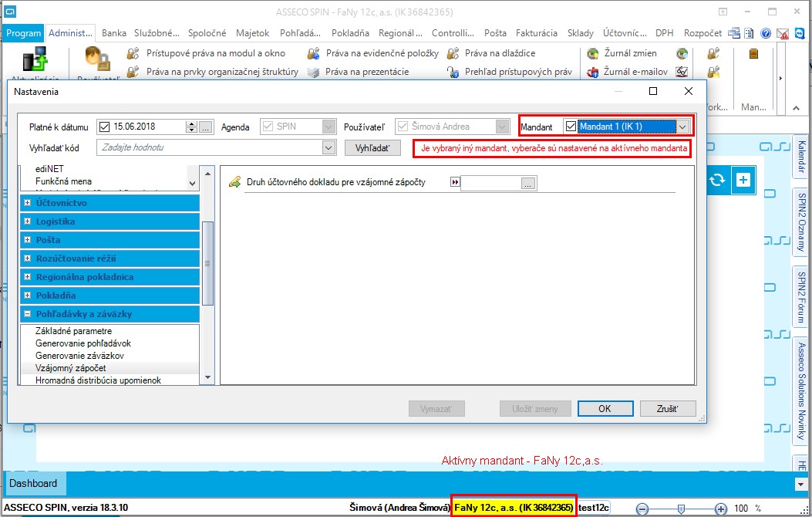Viewport: 812px width, 517px height.
Task: Click the Vyhľadať search button
Action: click(372, 148)
